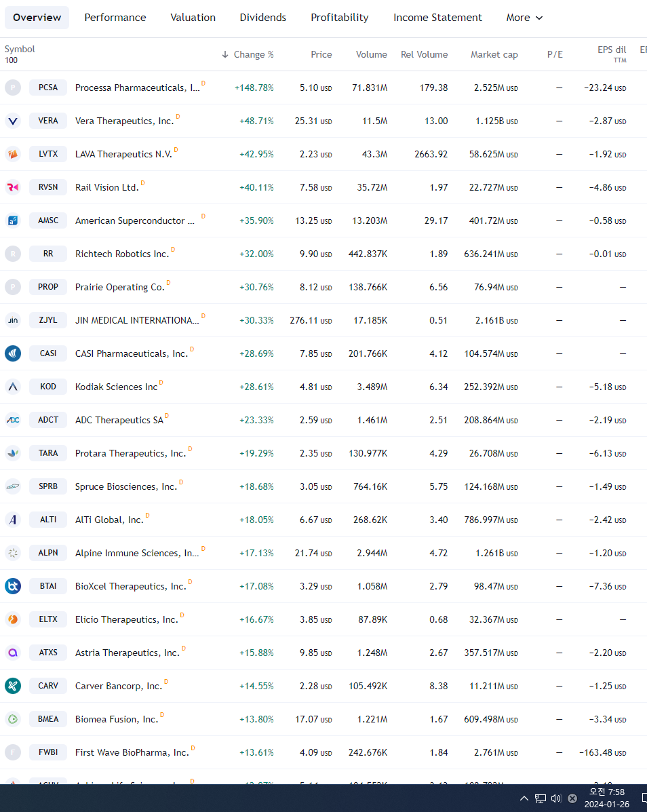Click the Protara Therapeutics logo icon
647x812 pixels.
pos(13,453)
